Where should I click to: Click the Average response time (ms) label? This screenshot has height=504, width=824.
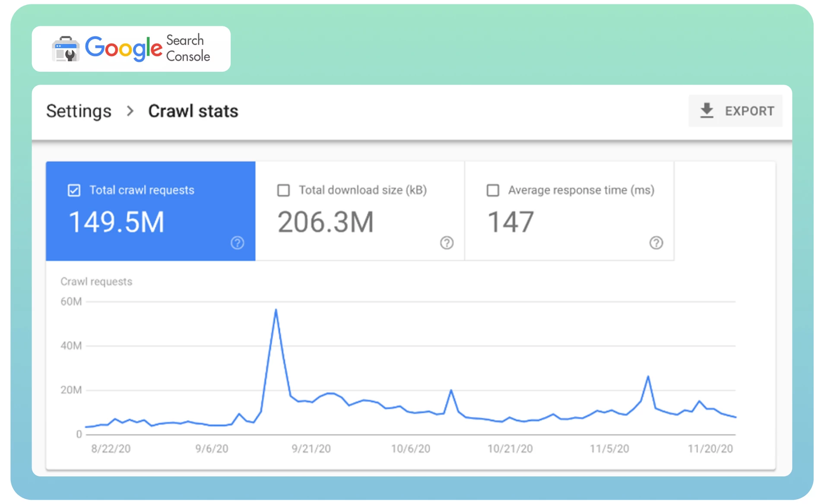pyautogui.click(x=581, y=190)
